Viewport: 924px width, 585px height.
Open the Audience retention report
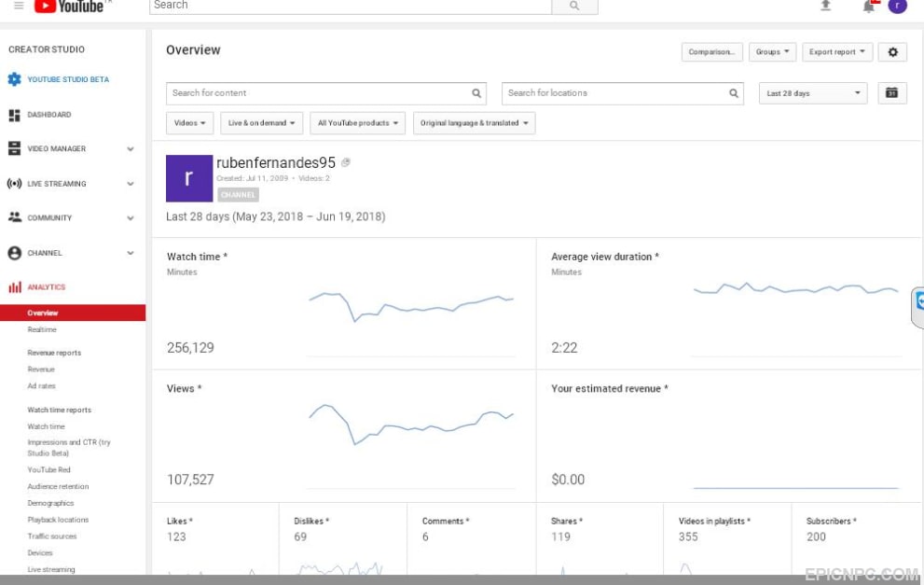point(58,486)
